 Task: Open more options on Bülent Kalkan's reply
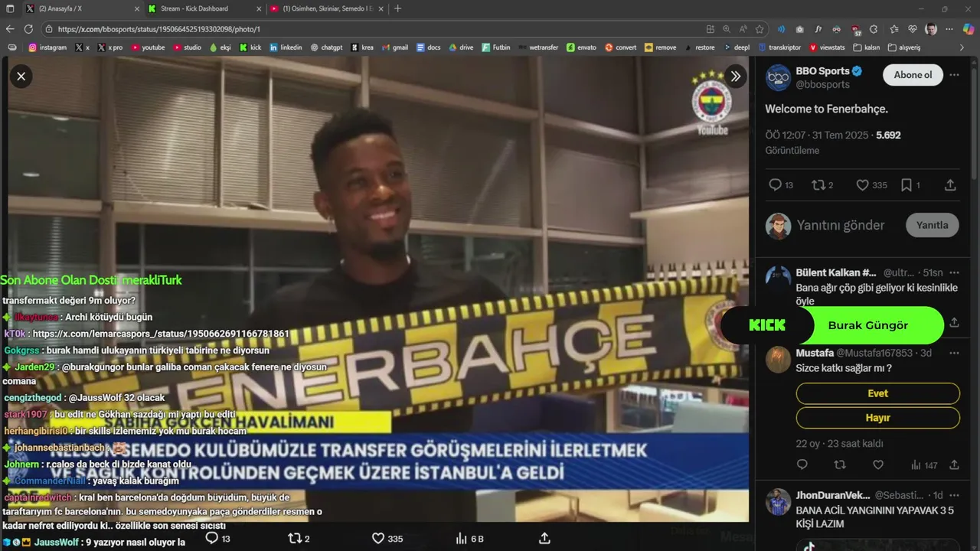click(954, 272)
